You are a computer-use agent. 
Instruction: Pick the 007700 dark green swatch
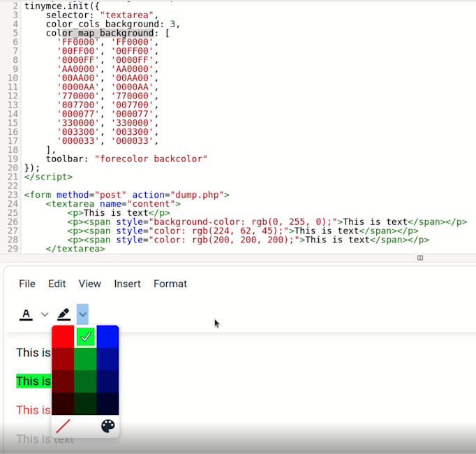[x=85, y=381]
